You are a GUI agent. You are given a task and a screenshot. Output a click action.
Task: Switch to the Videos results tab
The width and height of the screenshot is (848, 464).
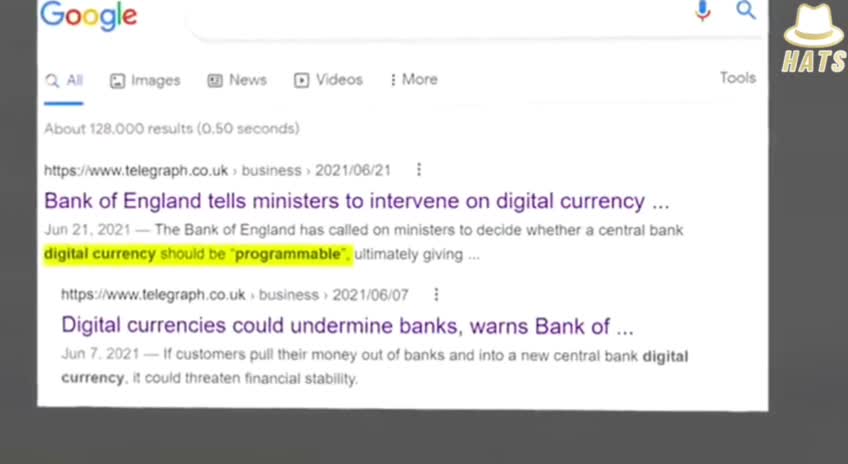tap(328, 80)
